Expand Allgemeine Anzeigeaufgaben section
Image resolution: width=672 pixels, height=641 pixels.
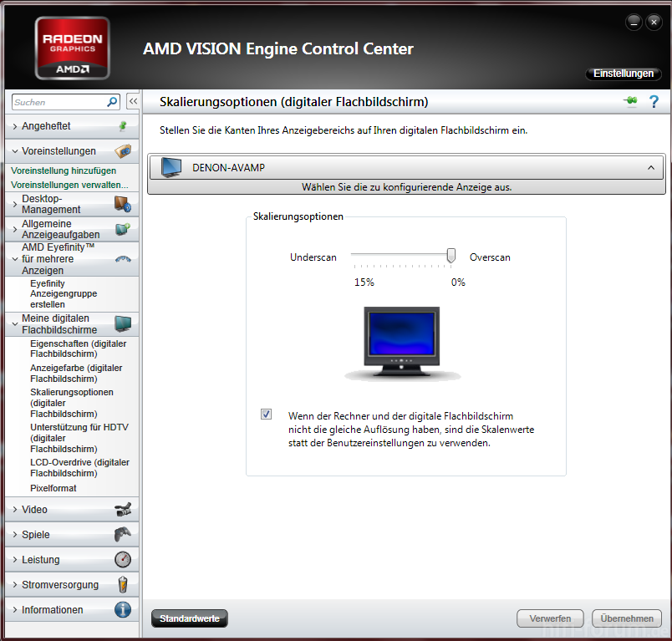pyautogui.click(x=15, y=229)
